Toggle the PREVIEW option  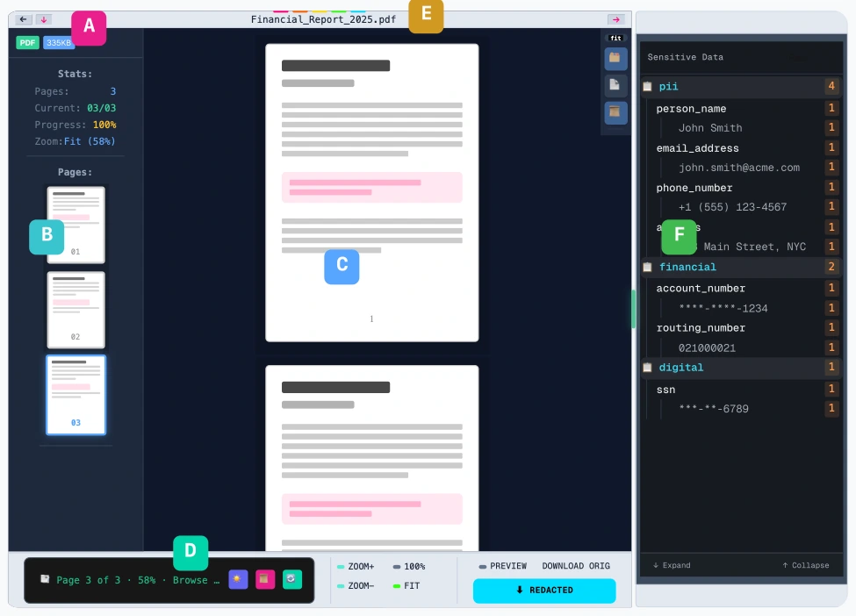point(503,566)
